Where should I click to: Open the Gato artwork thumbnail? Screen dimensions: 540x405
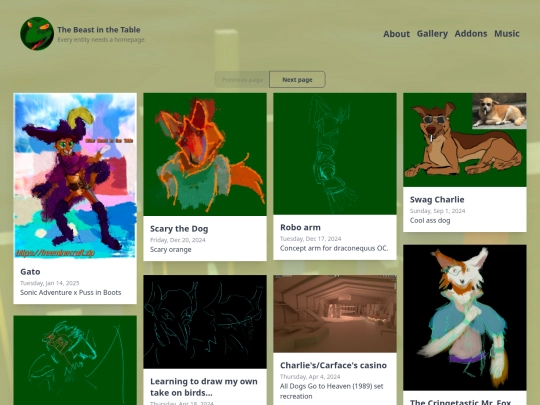click(75, 175)
